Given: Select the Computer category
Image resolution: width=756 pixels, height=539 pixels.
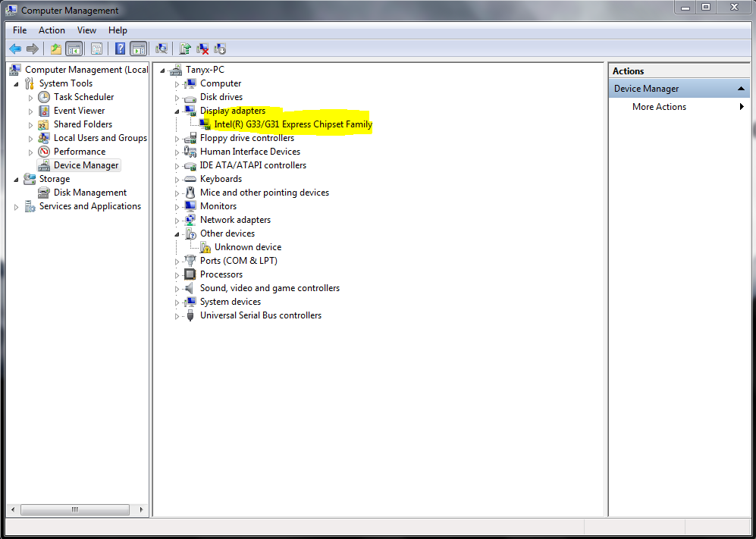Looking at the screenshot, I should [221, 83].
